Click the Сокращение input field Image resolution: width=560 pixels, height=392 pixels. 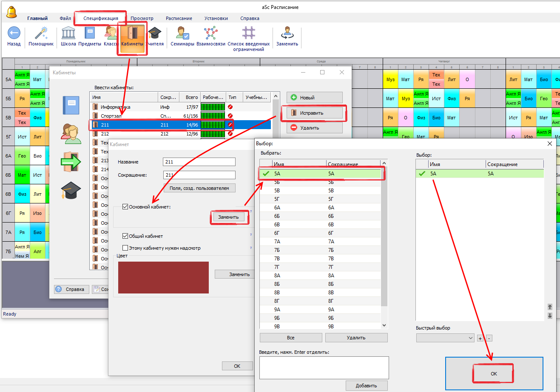click(x=199, y=175)
